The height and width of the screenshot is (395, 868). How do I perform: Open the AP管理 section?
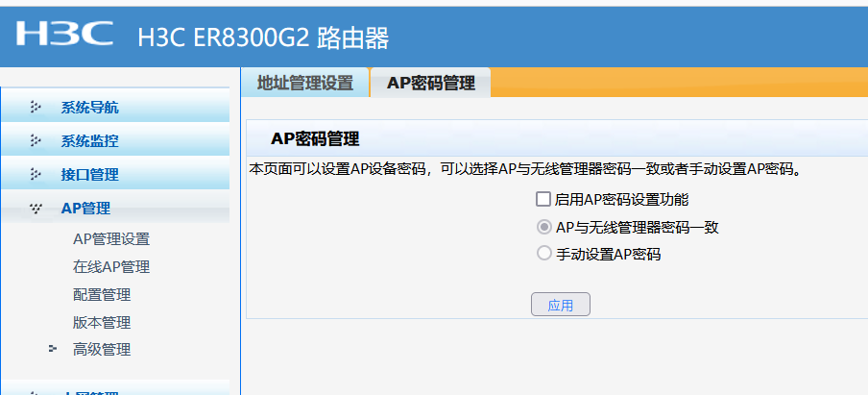[x=85, y=209]
